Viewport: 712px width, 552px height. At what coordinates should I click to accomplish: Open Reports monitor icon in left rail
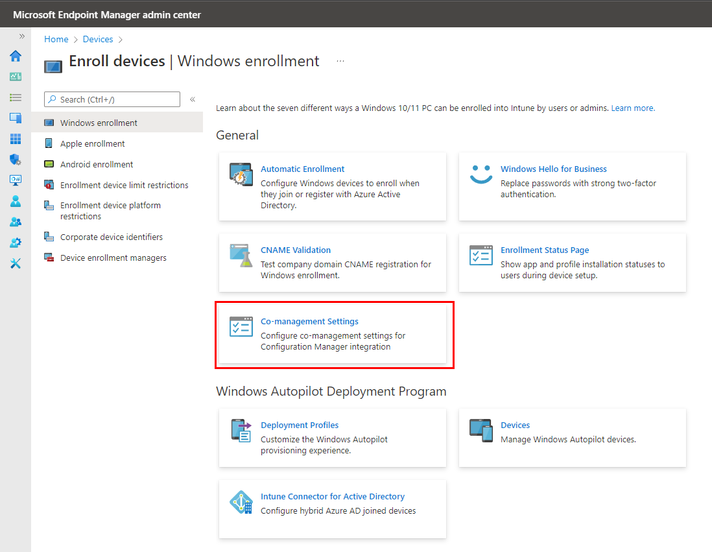pyautogui.click(x=15, y=180)
